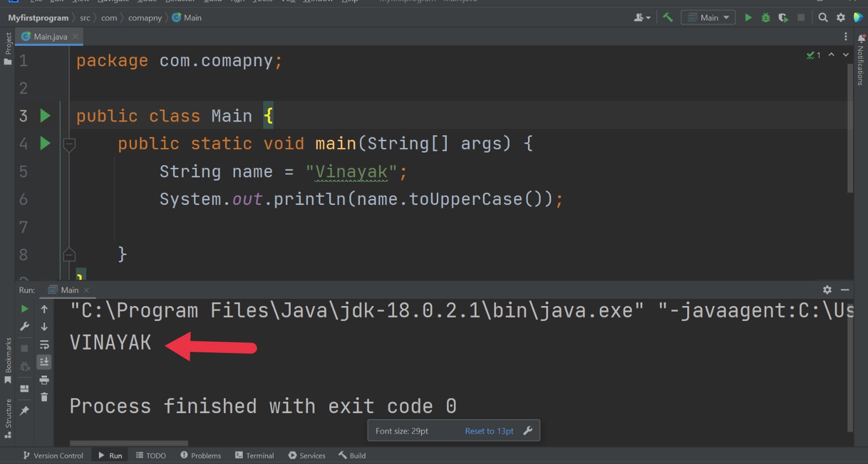Open the Build tool window

coord(352,456)
